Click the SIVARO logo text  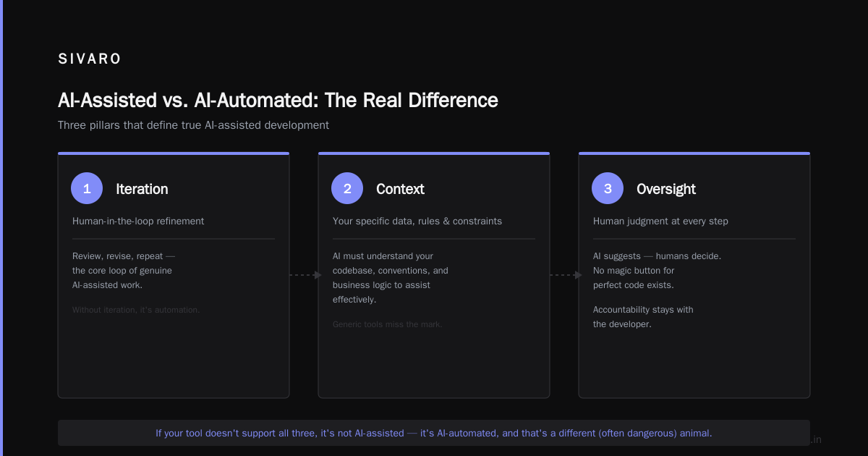pos(90,59)
